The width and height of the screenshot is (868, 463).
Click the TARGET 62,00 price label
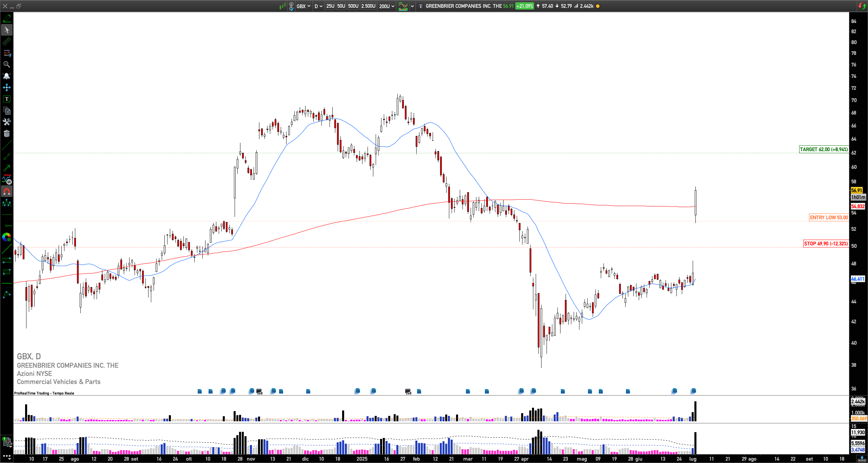coord(824,149)
